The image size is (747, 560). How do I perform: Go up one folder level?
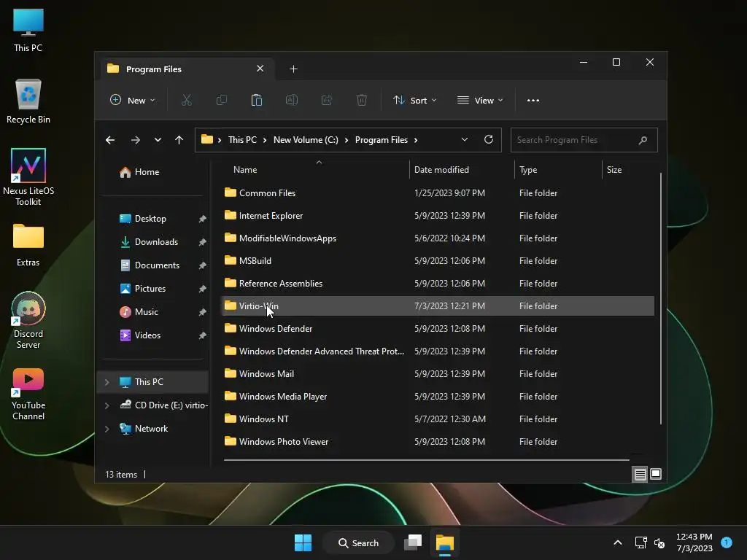tap(179, 140)
